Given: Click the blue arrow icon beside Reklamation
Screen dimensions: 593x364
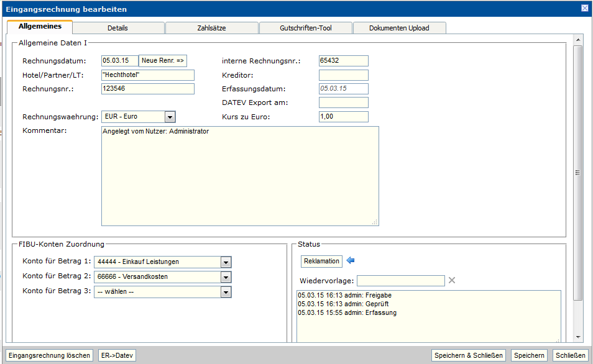Looking at the screenshot, I should (351, 261).
